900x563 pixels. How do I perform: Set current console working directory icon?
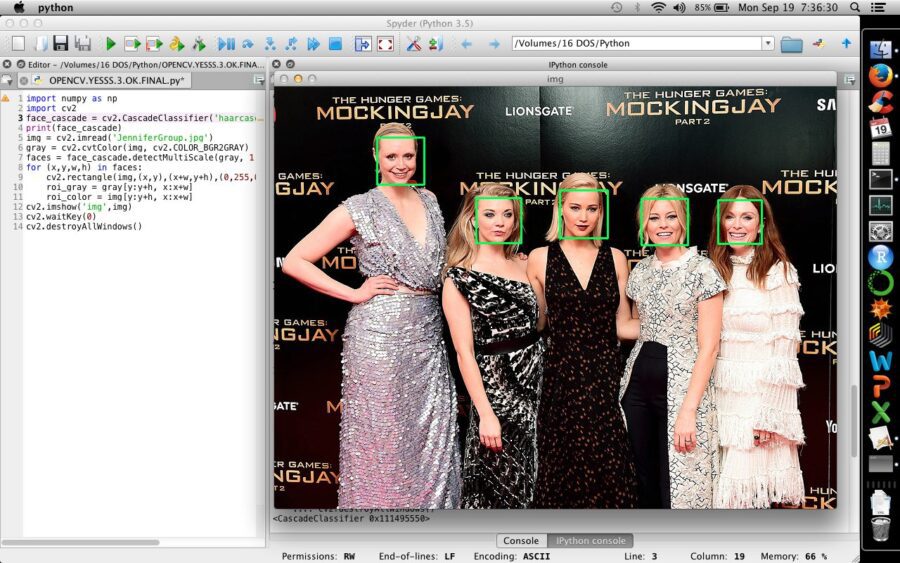click(819, 44)
